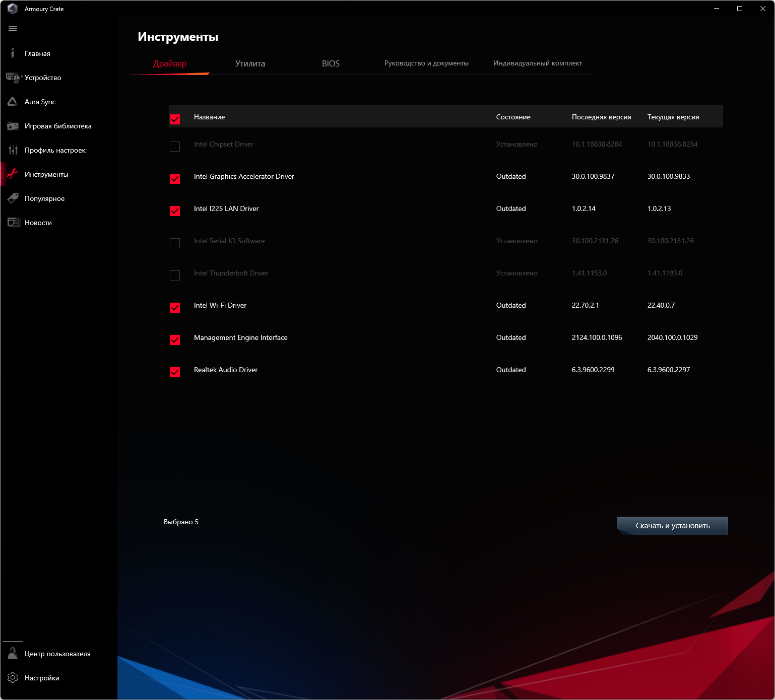Click the Aura Sync triangle icon
775x700 pixels.
coord(13,102)
